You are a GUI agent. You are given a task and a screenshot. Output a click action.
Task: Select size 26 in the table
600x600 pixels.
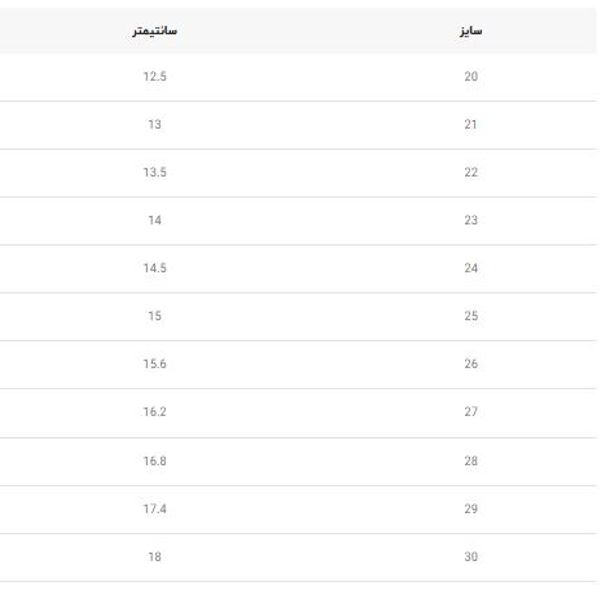[471, 365]
